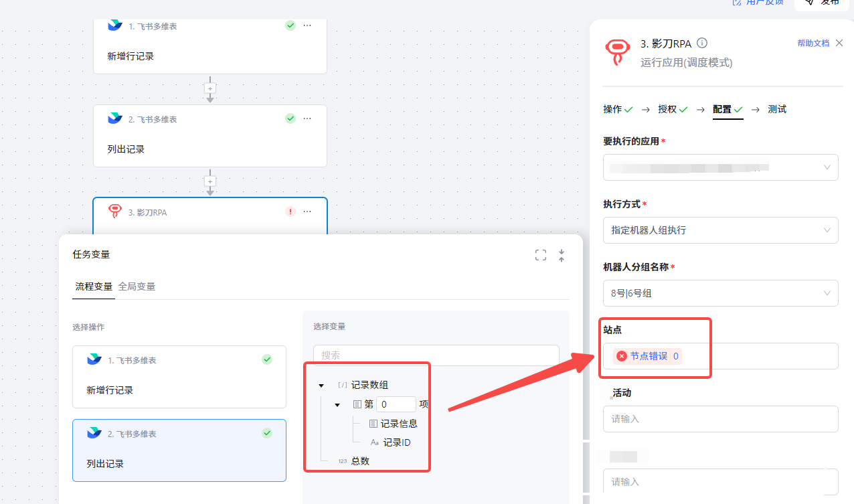Open the 执行方式 dropdown
Viewport: 854px width, 504px height.
(x=721, y=230)
